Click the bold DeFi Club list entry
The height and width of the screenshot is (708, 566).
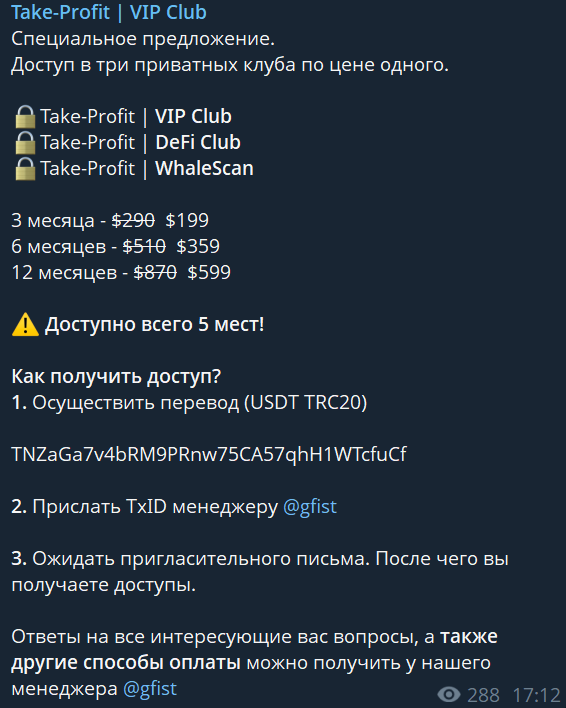pos(198,142)
